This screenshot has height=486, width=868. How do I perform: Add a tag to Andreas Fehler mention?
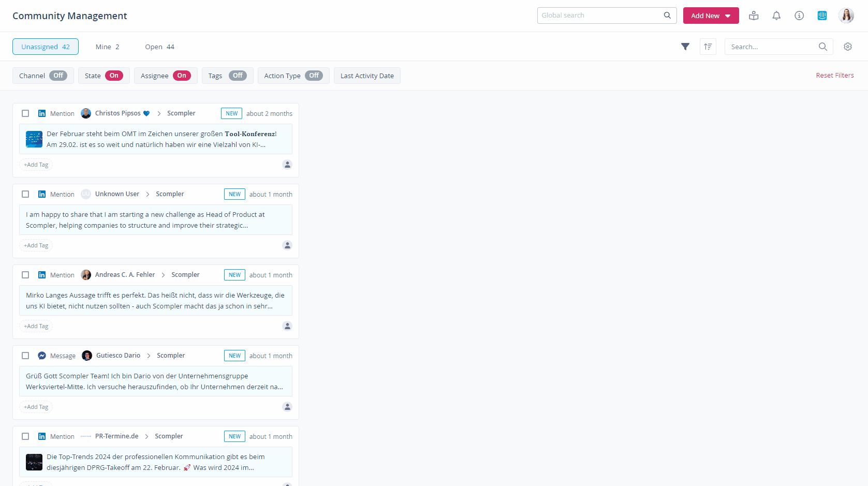(36, 326)
